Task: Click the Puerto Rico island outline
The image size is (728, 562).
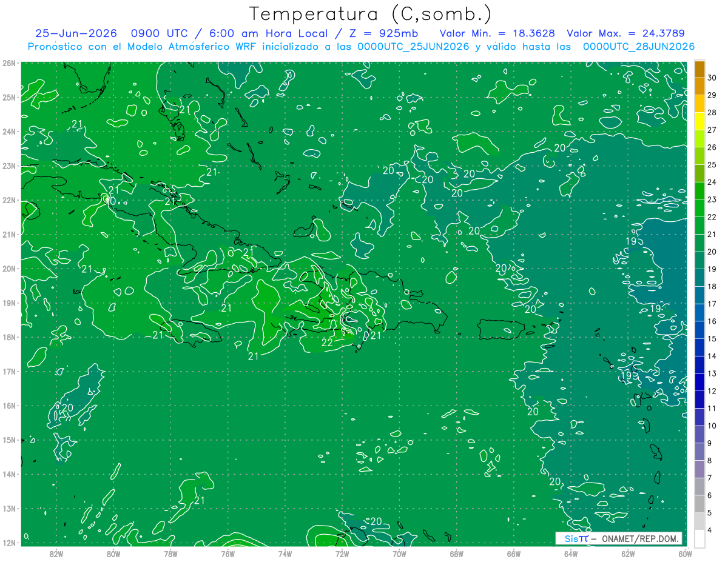Action: (502, 330)
